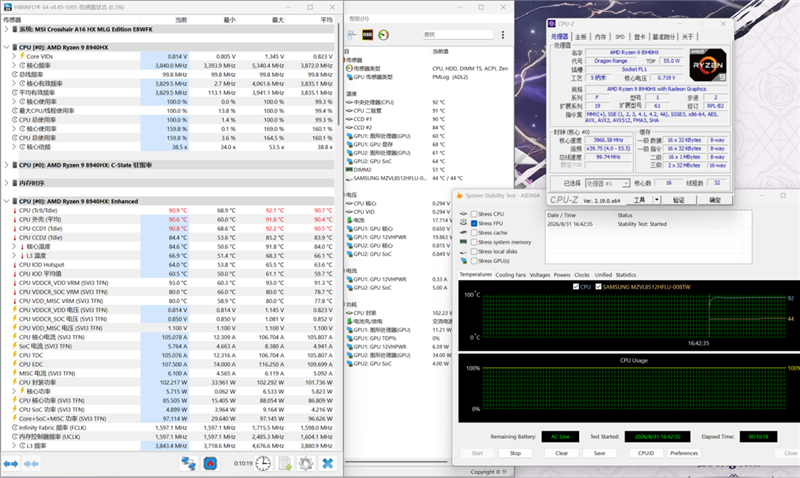The height and width of the screenshot is (478, 800).
Task: Click the Stress CPU chip icon
Action: 463,214
